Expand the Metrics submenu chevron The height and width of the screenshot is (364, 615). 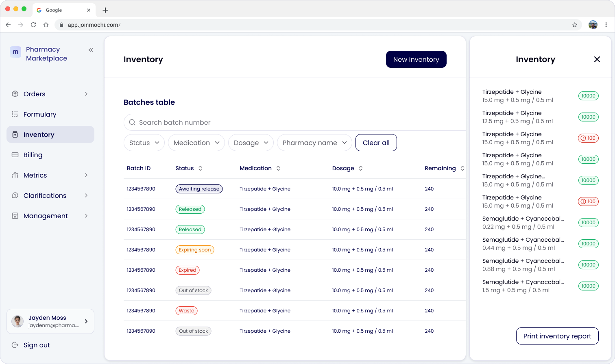86,175
